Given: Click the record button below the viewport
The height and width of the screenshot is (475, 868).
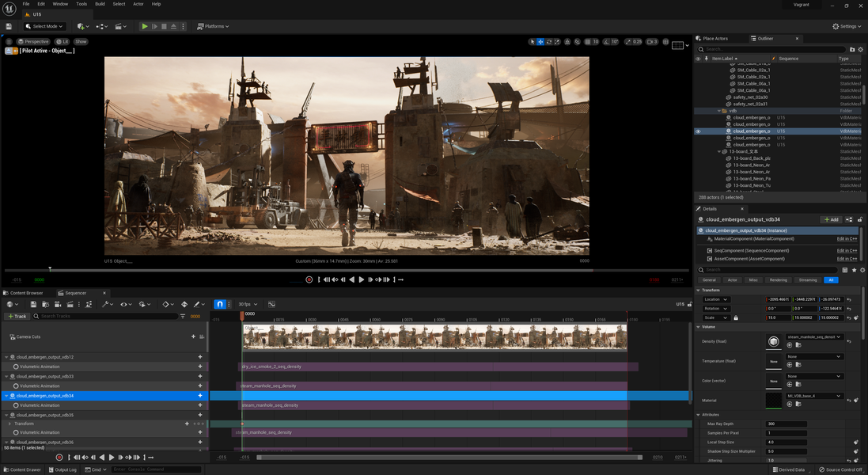Looking at the screenshot, I should [309, 279].
